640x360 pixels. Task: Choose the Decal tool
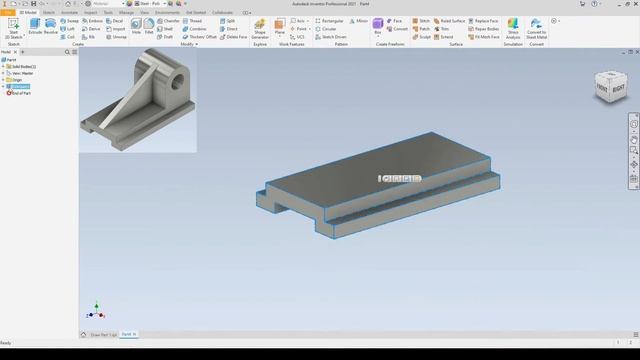(115, 21)
